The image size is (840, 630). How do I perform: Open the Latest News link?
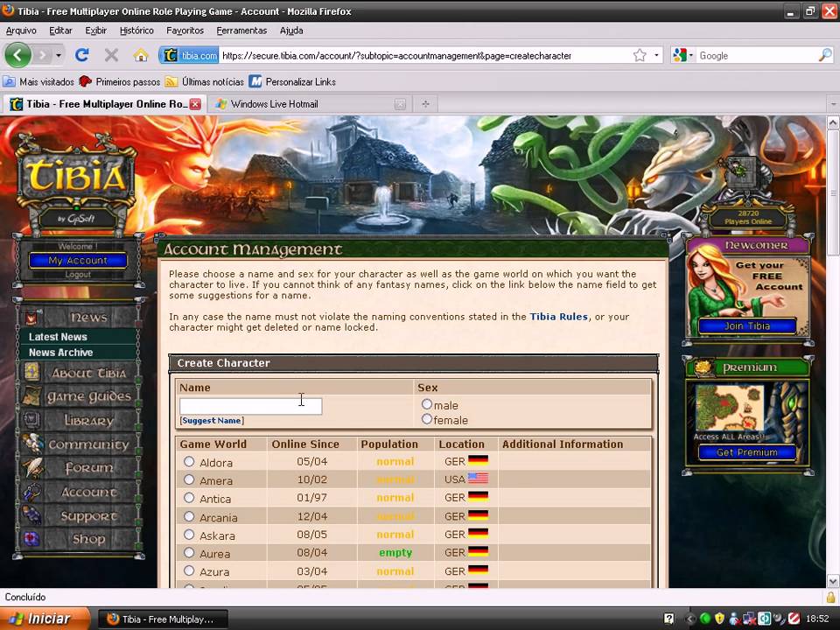tap(58, 337)
